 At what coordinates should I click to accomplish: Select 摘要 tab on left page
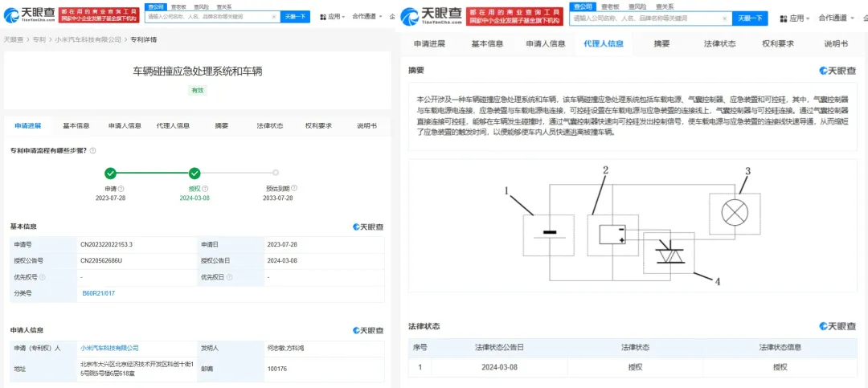(222, 125)
